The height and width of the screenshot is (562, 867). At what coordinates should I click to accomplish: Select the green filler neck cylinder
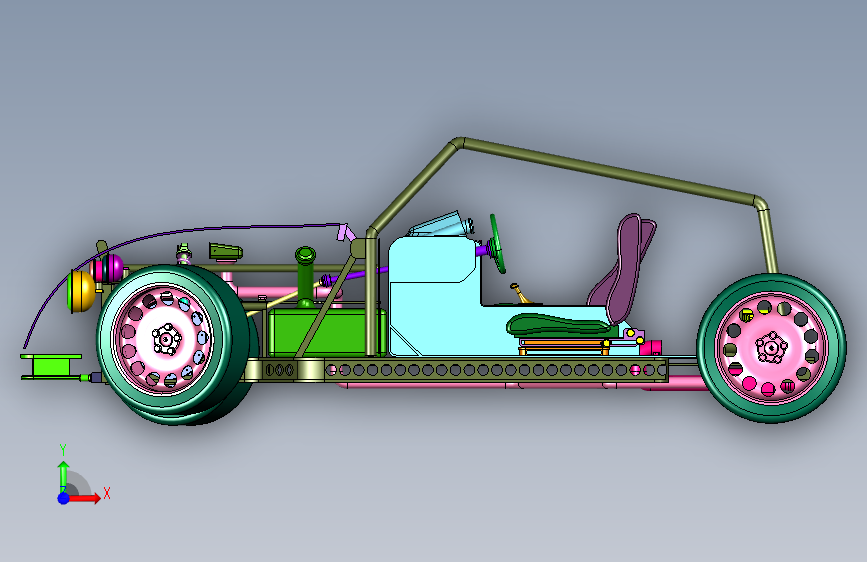[305, 277]
